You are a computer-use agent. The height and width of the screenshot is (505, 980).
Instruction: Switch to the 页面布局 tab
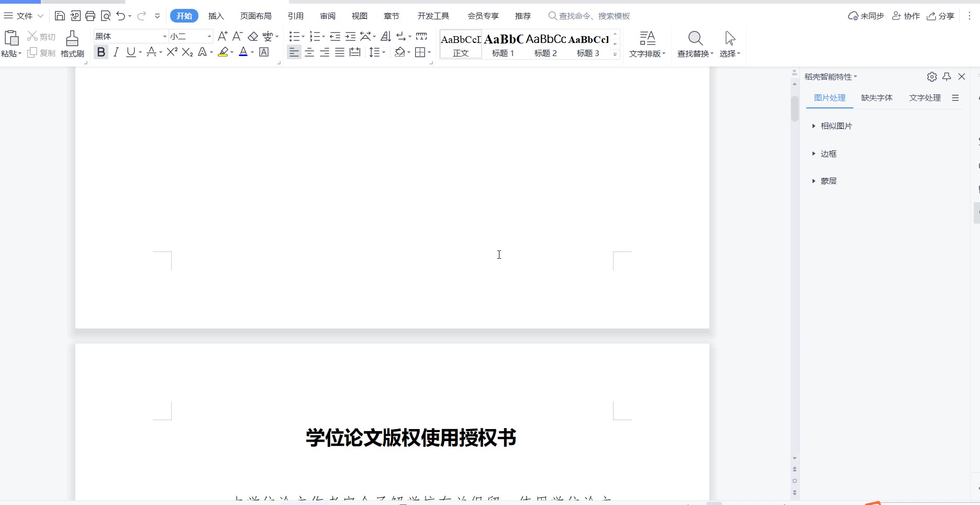256,16
